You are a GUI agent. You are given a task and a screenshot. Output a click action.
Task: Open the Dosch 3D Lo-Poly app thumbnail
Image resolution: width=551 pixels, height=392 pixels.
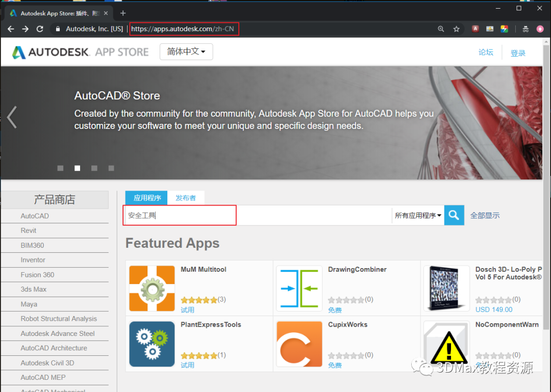pos(446,289)
